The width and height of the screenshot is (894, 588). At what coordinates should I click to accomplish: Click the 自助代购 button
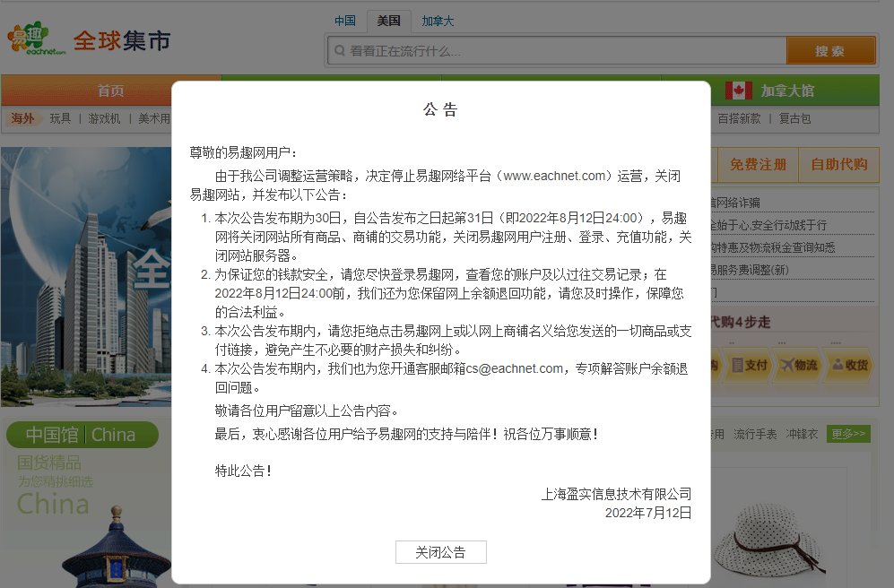coord(838,165)
